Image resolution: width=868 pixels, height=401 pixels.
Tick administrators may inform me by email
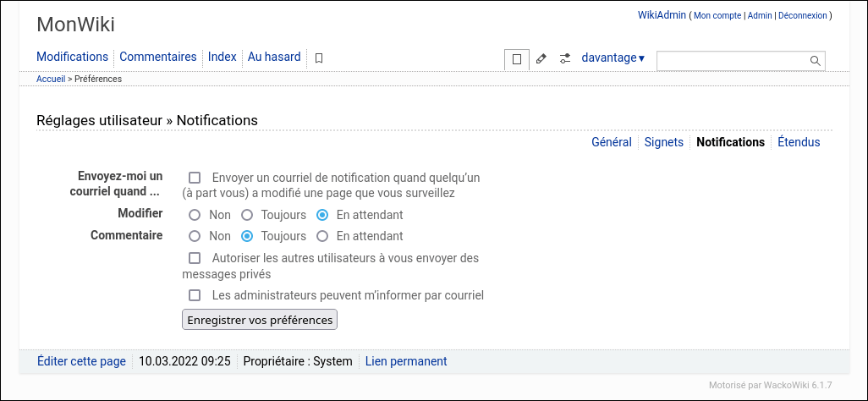click(195, 296)
